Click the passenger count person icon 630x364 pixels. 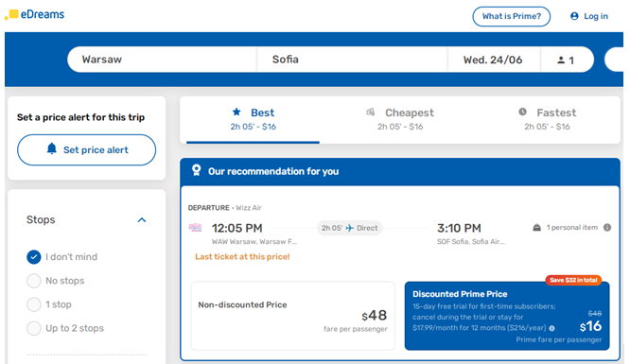coord(561,61)
